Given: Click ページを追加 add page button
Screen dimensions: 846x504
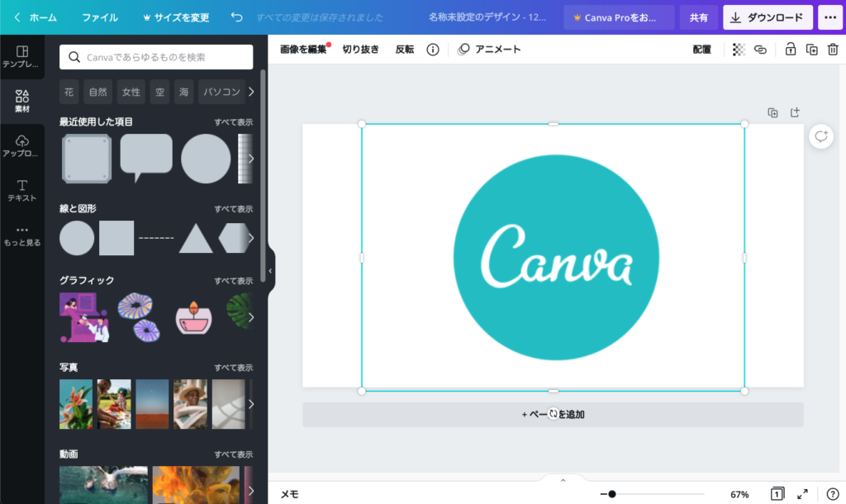Looking at the screenshot, I should (x=553, y=415).
